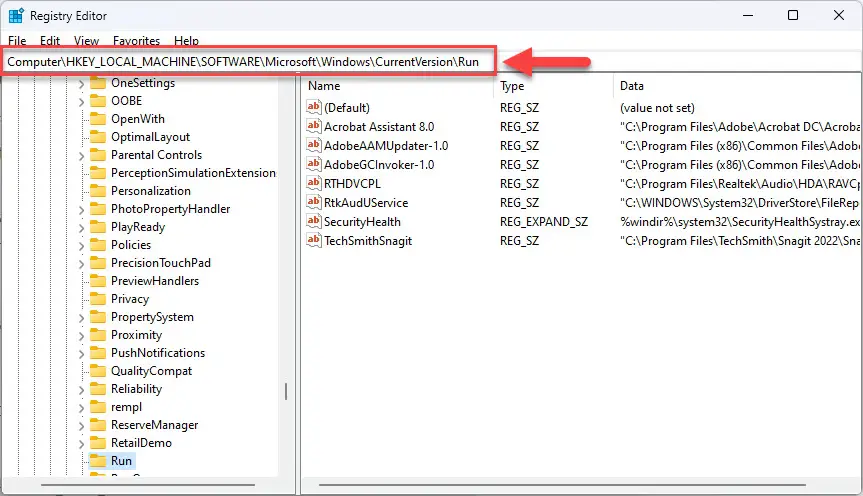This screenshot has width=863, height=496.
Task: Expand the ReserveManager key
Action: click(x=81, y=426)
